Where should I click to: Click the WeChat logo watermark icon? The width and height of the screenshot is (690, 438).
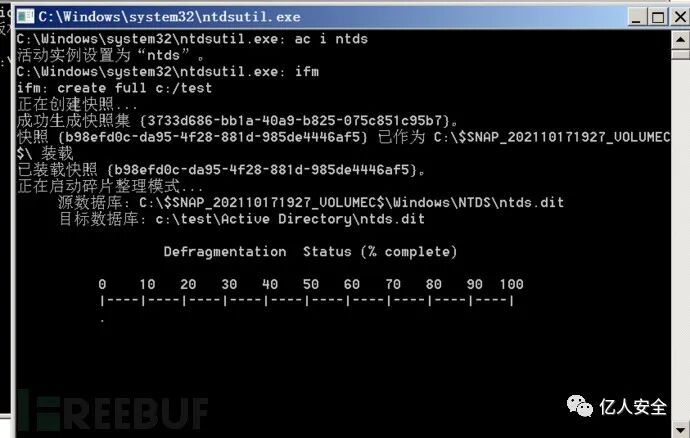580,406
